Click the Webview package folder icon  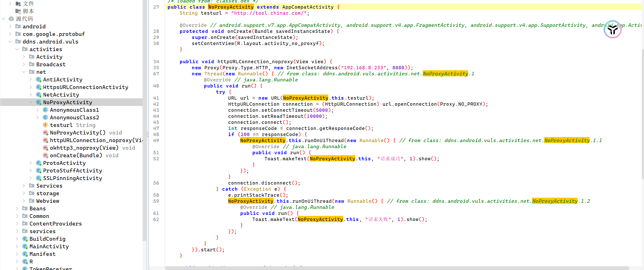32,201
